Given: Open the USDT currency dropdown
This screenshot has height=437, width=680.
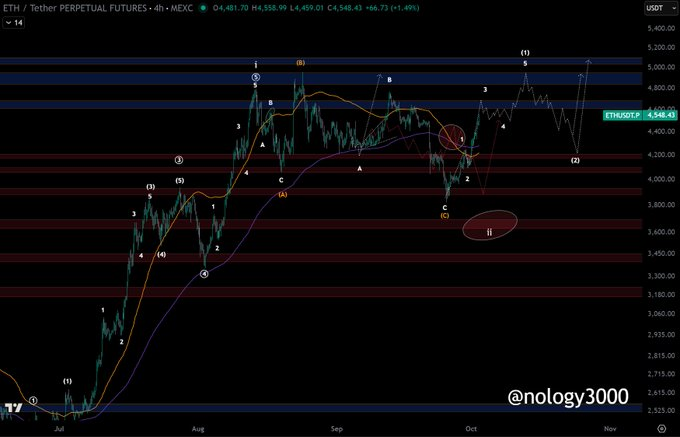Looking at the screenshot, I should coord(660,8).
